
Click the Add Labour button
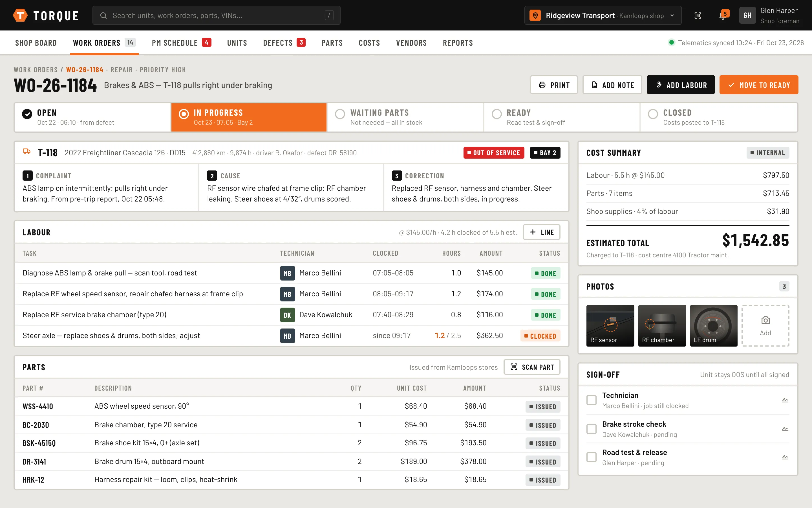(x=681, y=85)
